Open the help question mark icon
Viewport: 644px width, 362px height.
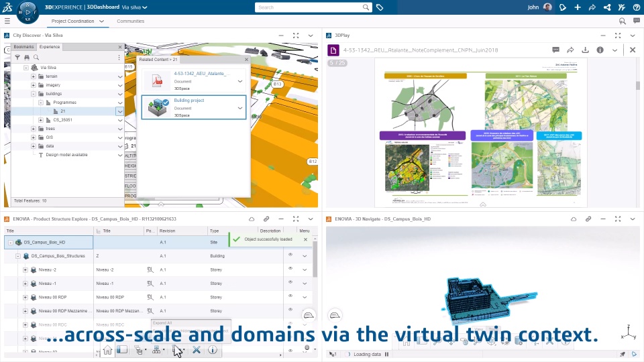click(637, 7)
